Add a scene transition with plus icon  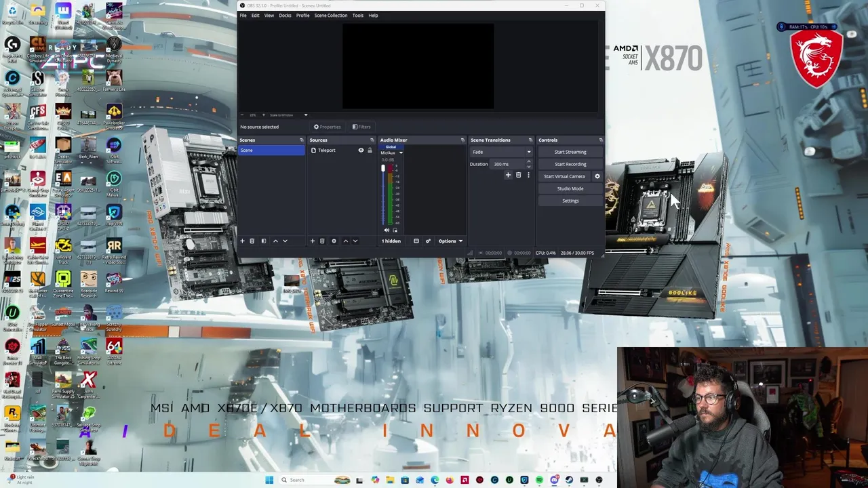pyautogui.click(x=508, y=175)
